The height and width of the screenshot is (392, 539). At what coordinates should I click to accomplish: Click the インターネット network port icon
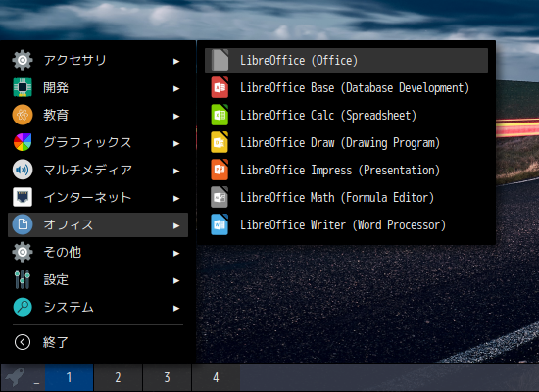(23, 197)
